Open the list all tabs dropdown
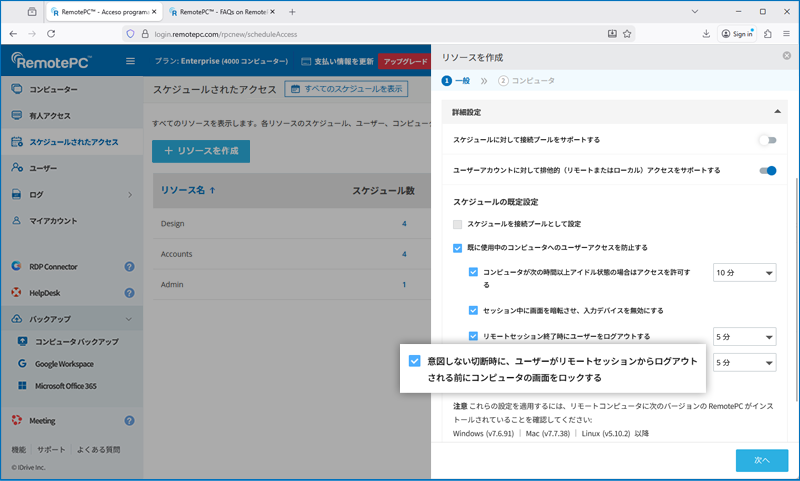800x481 pixels. 694,11
